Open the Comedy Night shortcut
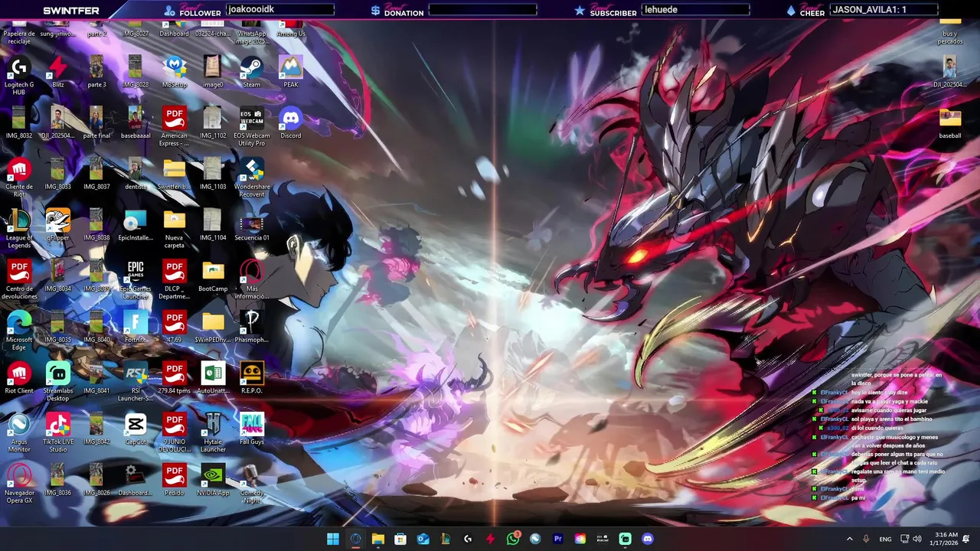980x551 pixels. [x=252, y=484]
